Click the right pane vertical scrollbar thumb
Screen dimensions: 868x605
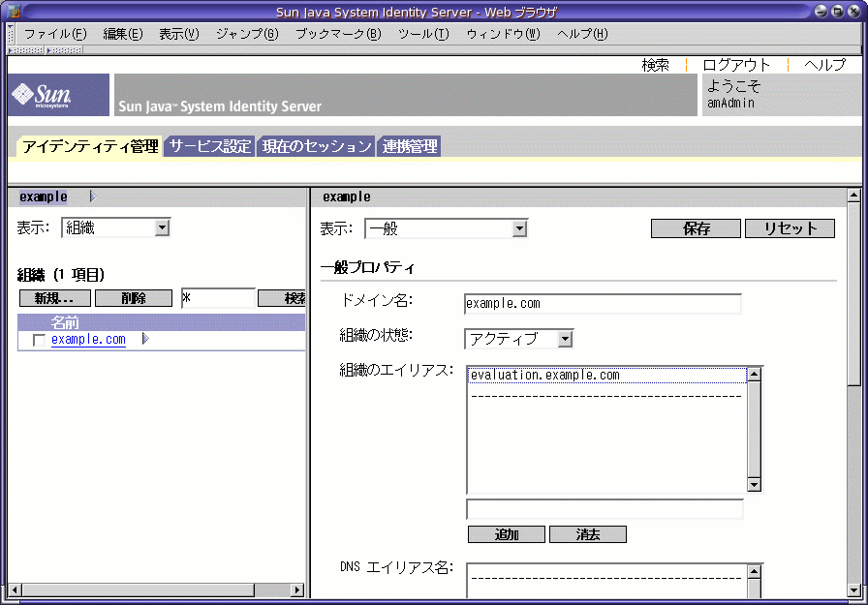[x=854, y=294]
